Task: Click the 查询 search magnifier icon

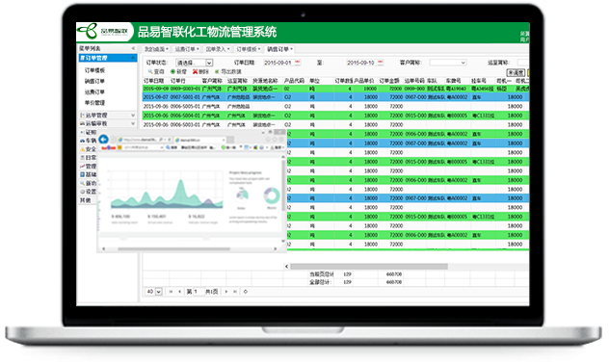Action: pos(150,72)
